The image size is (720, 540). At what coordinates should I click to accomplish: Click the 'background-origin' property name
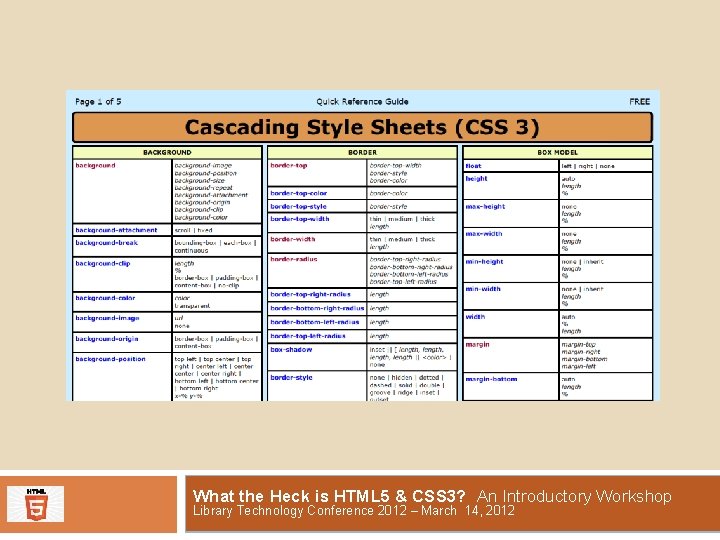107,339
